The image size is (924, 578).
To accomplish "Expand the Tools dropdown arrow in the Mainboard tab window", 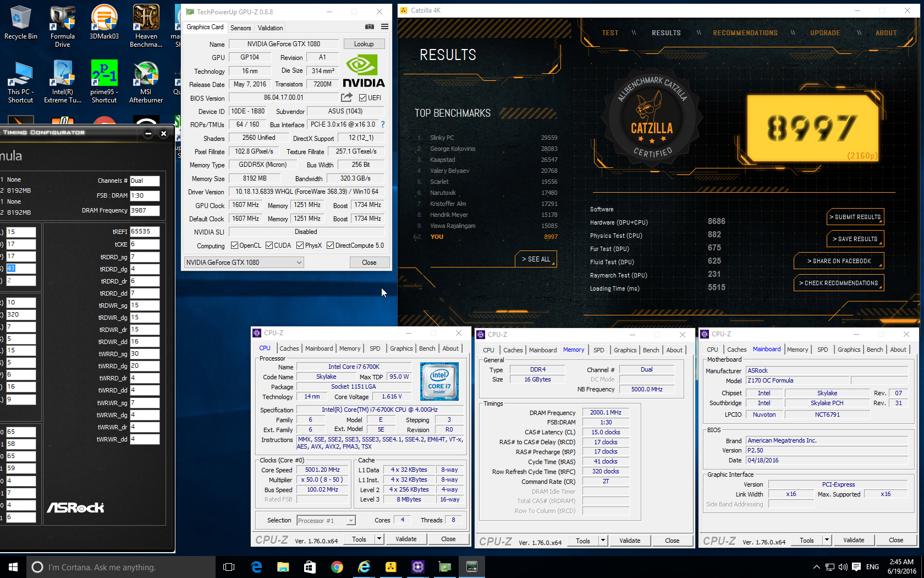I will click(x=827, y=540).
